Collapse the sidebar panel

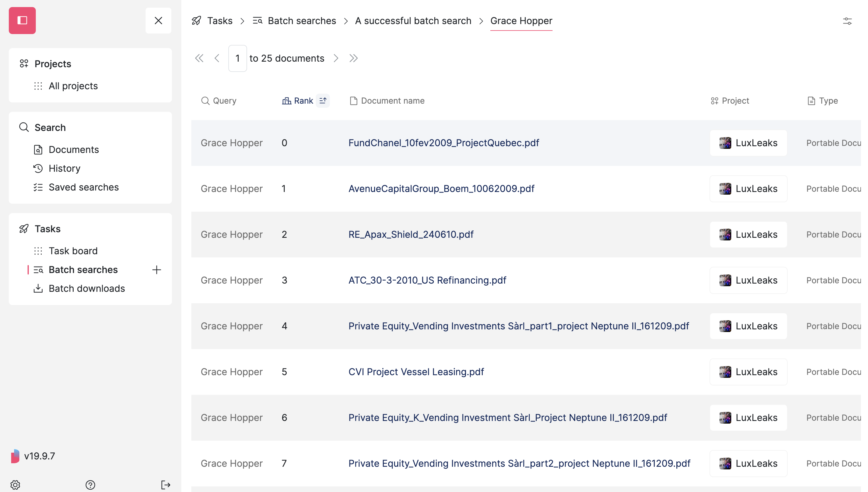click(158, 20)
